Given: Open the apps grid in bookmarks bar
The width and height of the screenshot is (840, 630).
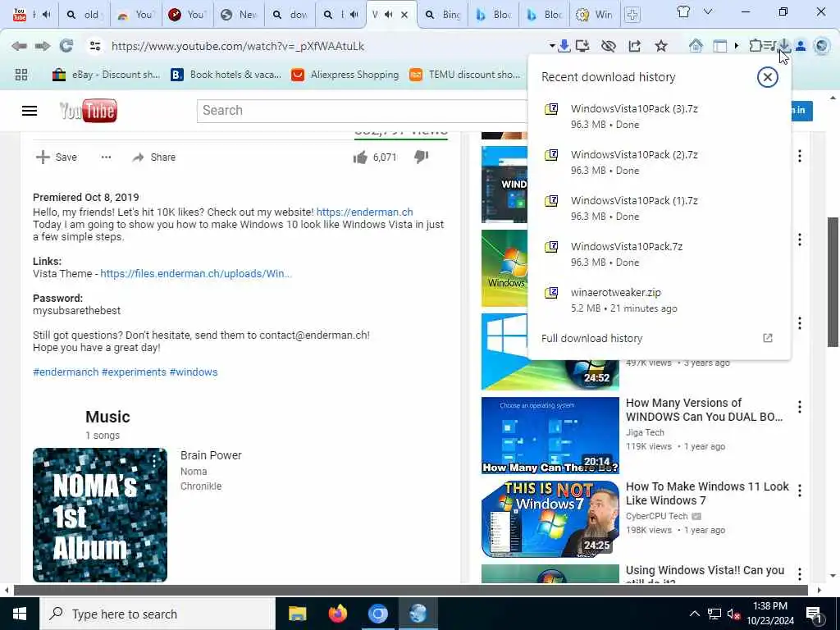Looking at the screenshot, I should (x=21, y=75).
